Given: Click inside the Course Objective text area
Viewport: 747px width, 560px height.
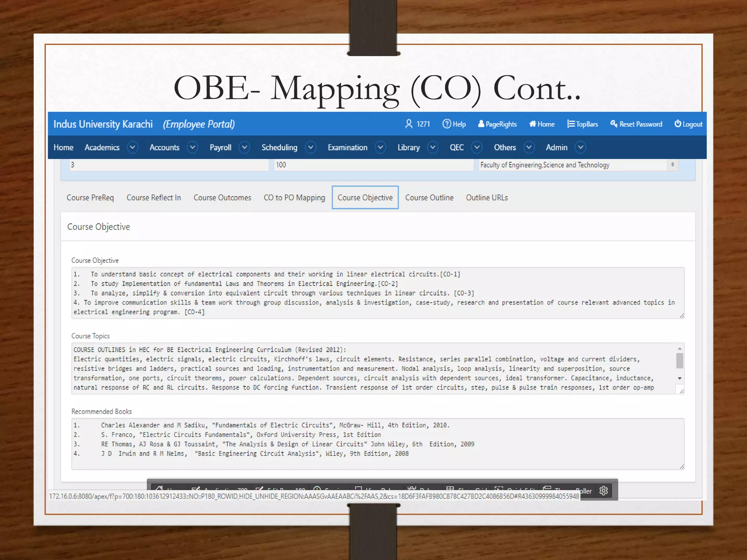Looking at the screenshot, I should pos(378,293).
